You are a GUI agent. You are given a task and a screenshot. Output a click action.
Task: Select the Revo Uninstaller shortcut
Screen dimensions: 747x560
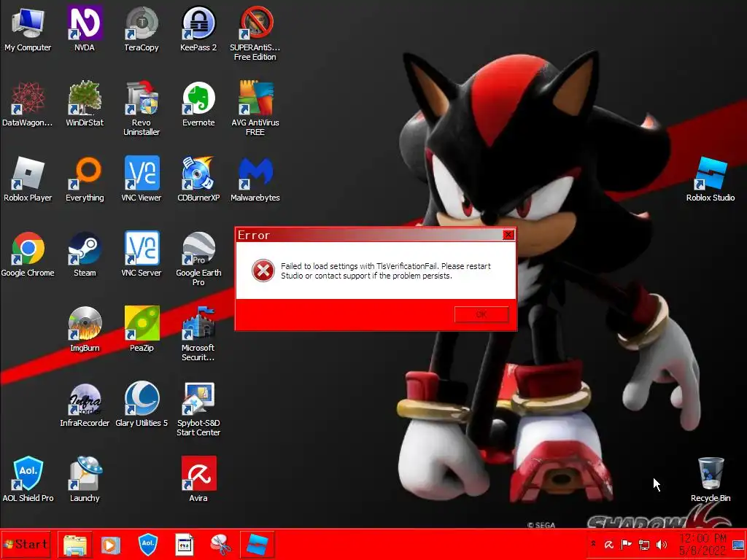(x=142, y=109)
